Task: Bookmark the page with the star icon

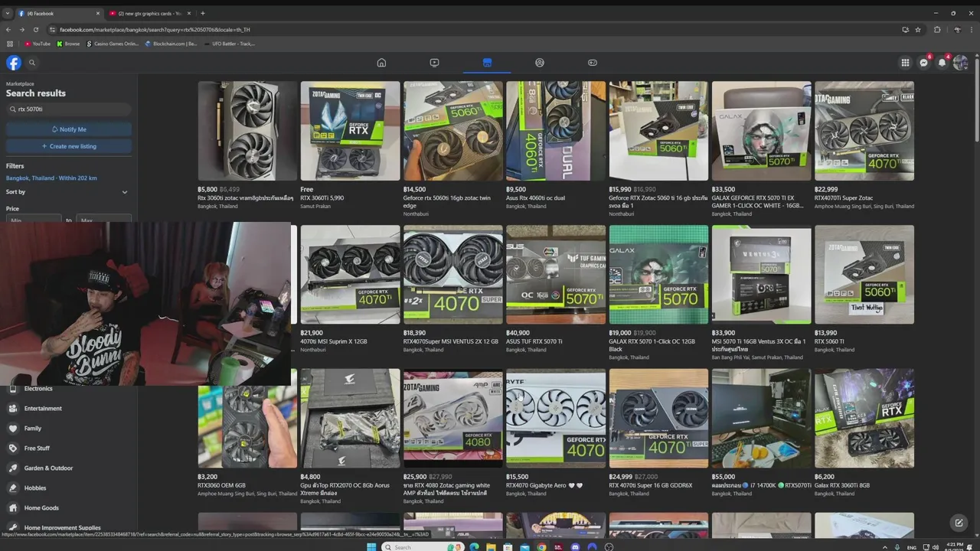Action: [x=918, y=30]
